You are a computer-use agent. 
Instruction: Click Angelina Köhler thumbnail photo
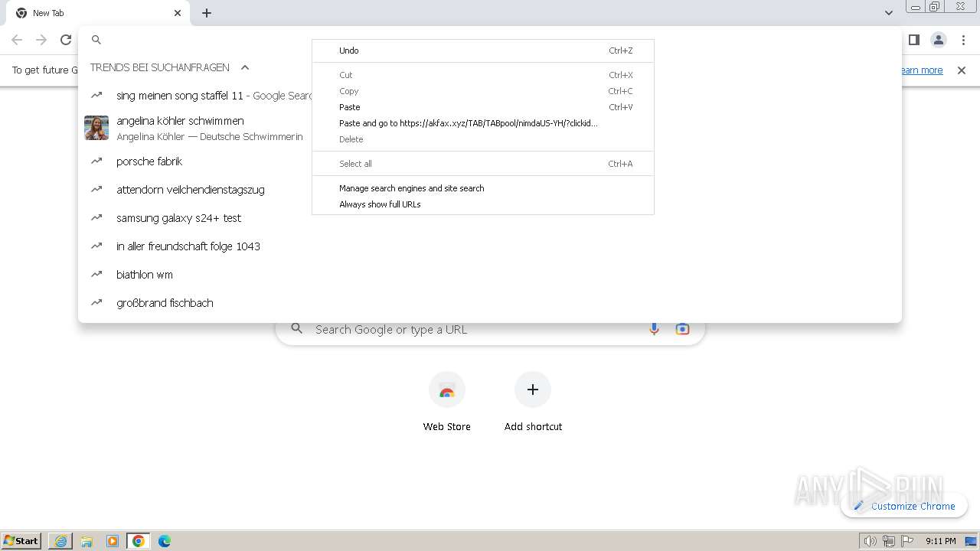pyautogui.click(x=96, y=128)
